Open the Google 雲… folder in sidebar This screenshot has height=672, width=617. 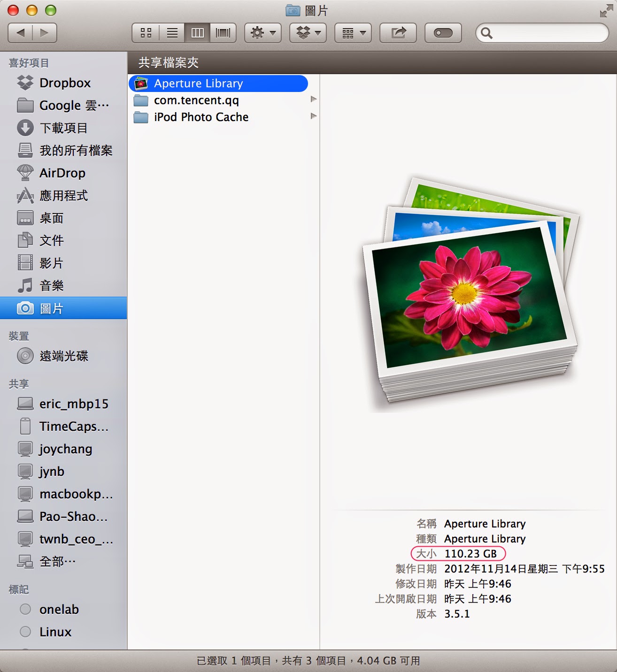click(63, 106)
